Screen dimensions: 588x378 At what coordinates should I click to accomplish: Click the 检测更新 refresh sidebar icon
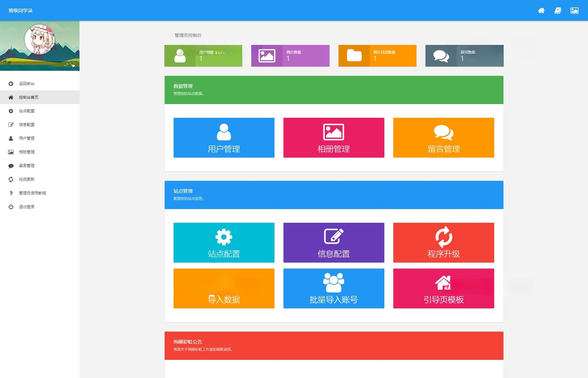point(11,179)
